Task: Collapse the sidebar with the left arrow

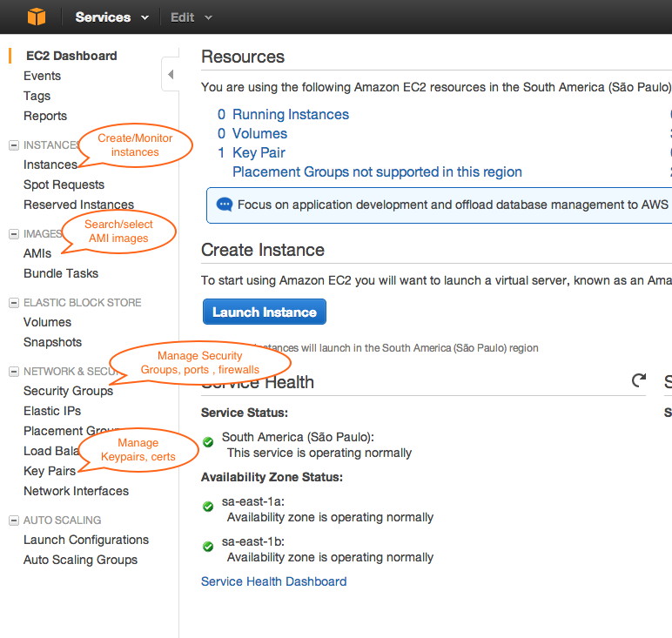Action: pyautogui.click(x=171, y=75)
